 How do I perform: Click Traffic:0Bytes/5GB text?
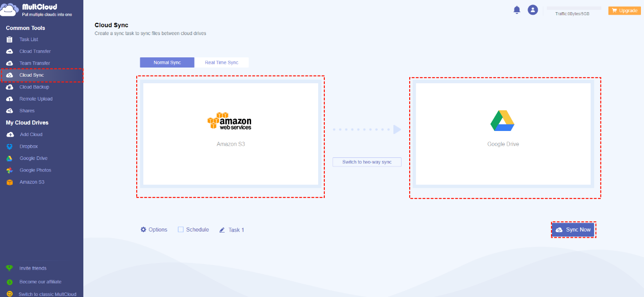pyautogui.click(x=572, y=14)
